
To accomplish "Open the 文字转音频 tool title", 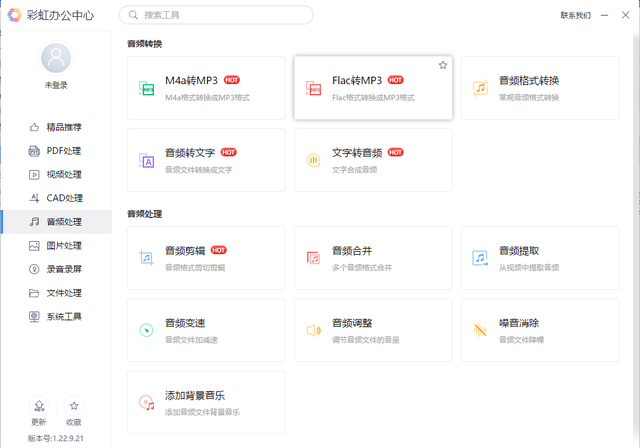I will click(x=357, y=153).
